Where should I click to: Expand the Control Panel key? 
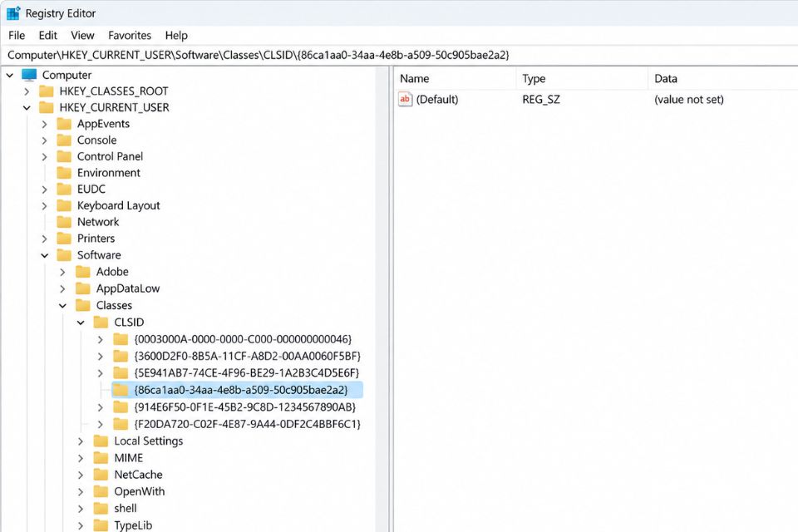point(44,157)
